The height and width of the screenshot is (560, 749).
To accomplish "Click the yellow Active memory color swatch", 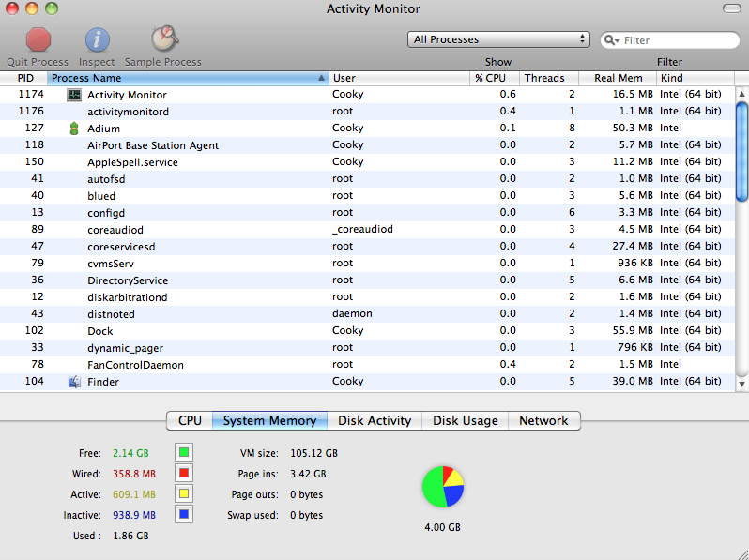I will pyautogui.click(x=184, y=493).
